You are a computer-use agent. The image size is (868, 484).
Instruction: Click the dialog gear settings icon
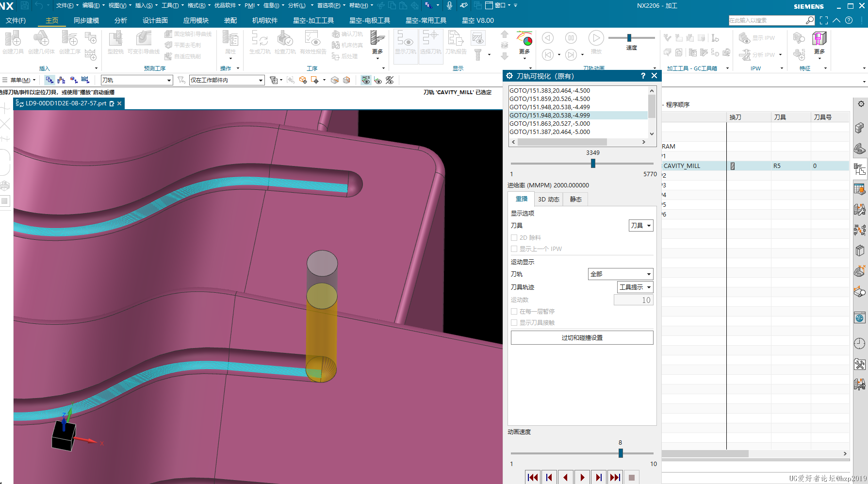coord(509,76)
